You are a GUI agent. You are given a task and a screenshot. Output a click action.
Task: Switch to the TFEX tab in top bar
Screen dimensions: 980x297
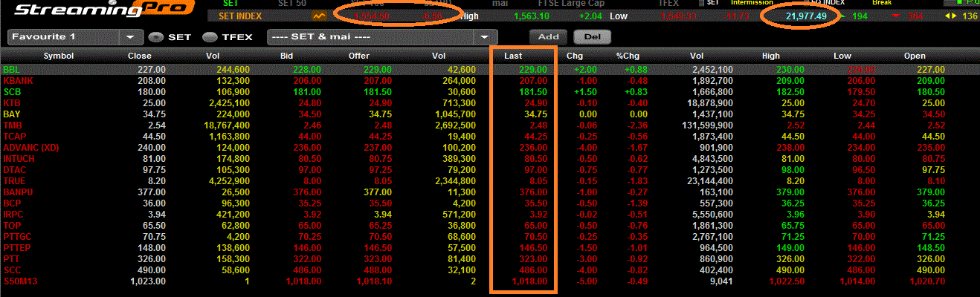[668, 3]
